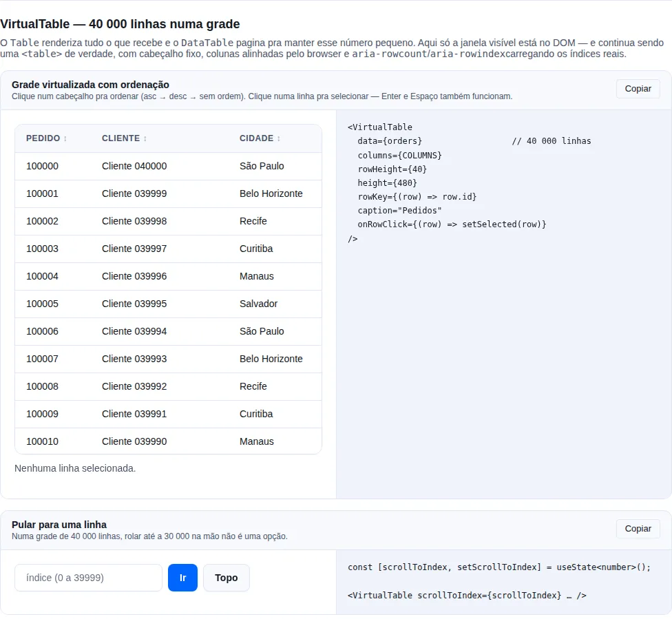This screenshot has width=672, height=619.
Task: Click the caption="Pedidos" code line
Action: pyautogui.click(x=399, y=211)
